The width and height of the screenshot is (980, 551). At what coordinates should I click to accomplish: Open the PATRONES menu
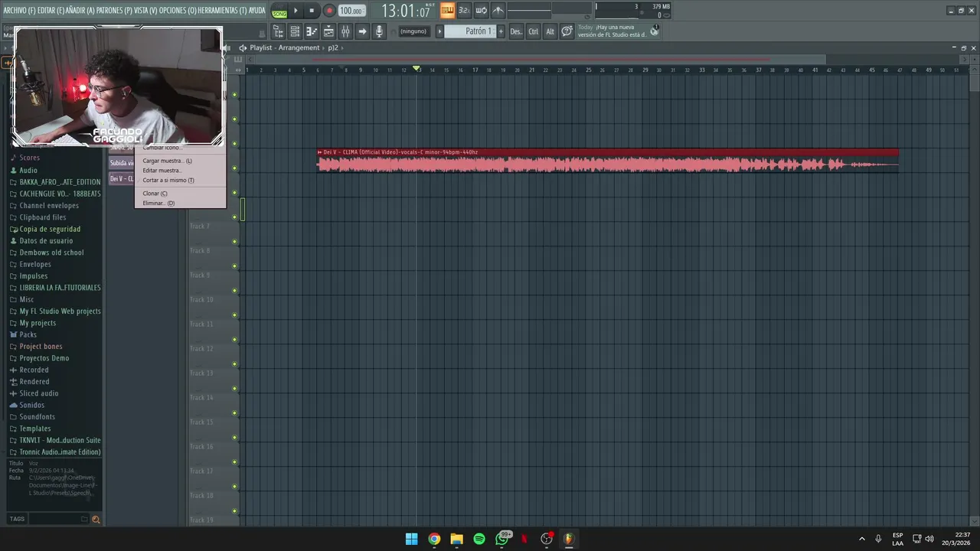coord(114,11)
